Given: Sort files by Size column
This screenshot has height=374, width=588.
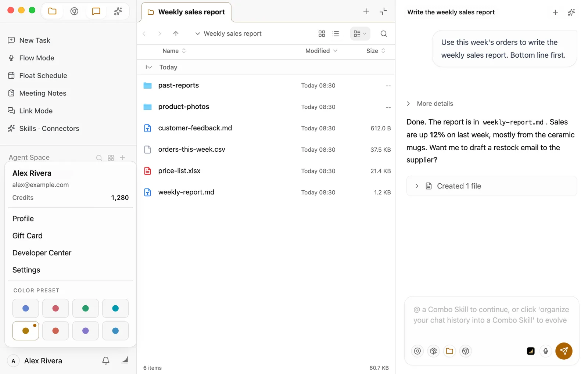Looking at the screenshot, I should point(376,51).
